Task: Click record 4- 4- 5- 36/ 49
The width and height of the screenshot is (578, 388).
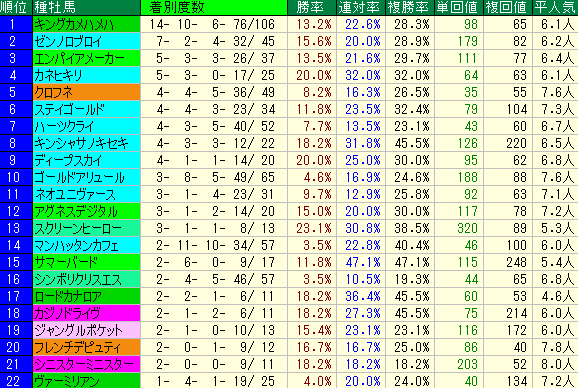Action: [214, 92]
